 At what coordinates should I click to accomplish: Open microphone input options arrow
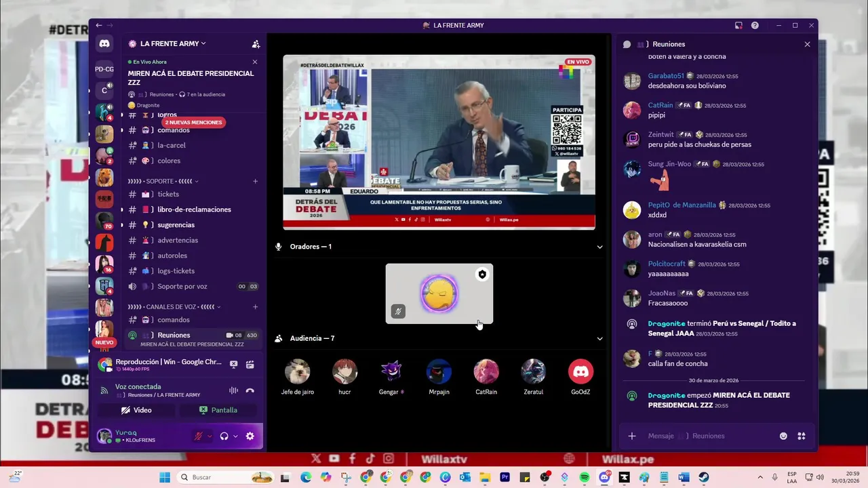point(210,436)
